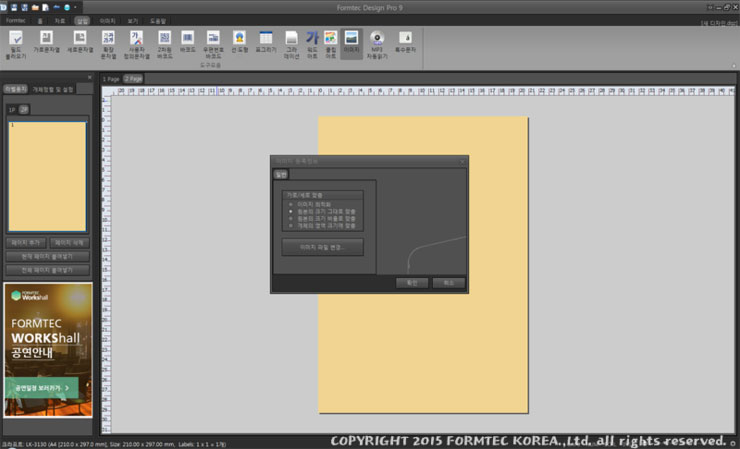Image resolution: width=740 pixels, height=449 pixels.
Task: Select the 일반 tab in the image dialog
Action: pos(281,175)
